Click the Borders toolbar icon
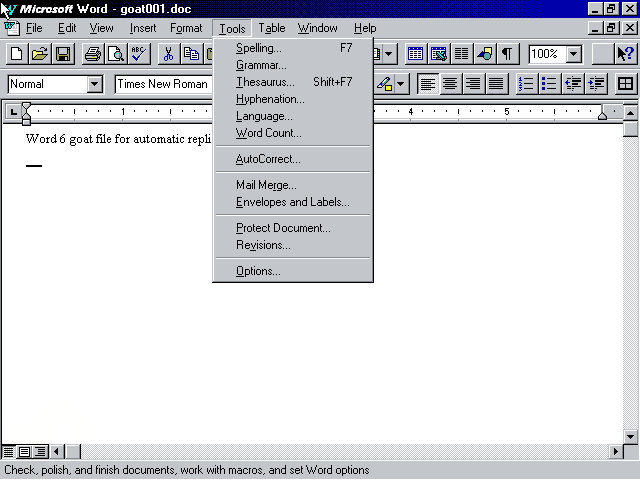Screen dimensions: 640x480 [x=625, y=84]
